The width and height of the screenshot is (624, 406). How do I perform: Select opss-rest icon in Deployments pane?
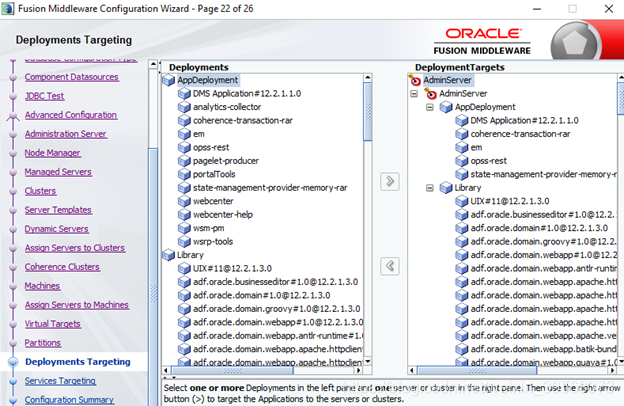point(184,148)
